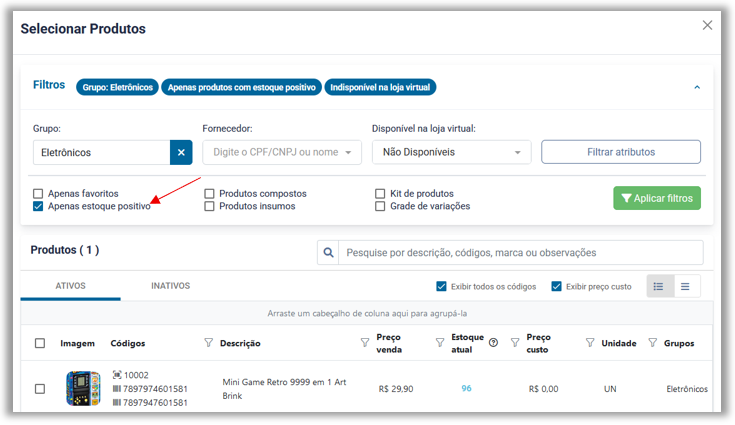Switch to detailed list view icon

[659, 286]
